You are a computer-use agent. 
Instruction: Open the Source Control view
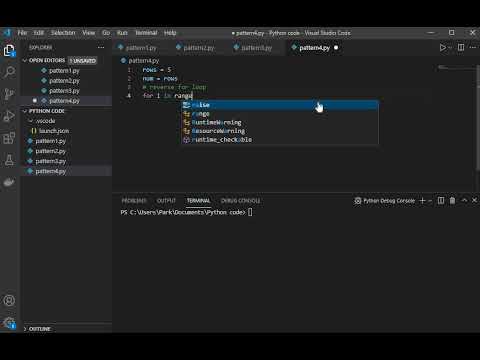(x=9, y=94)
